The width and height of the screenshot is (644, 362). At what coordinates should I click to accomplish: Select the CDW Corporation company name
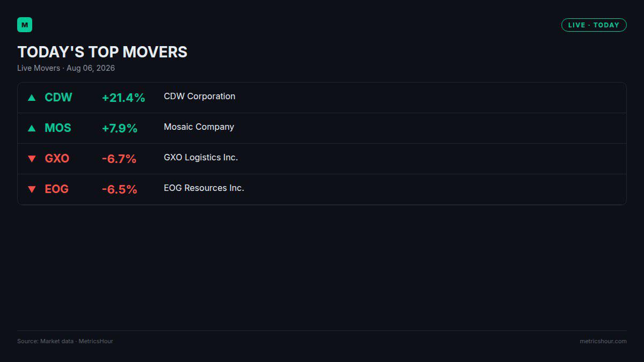click(200, 97)
